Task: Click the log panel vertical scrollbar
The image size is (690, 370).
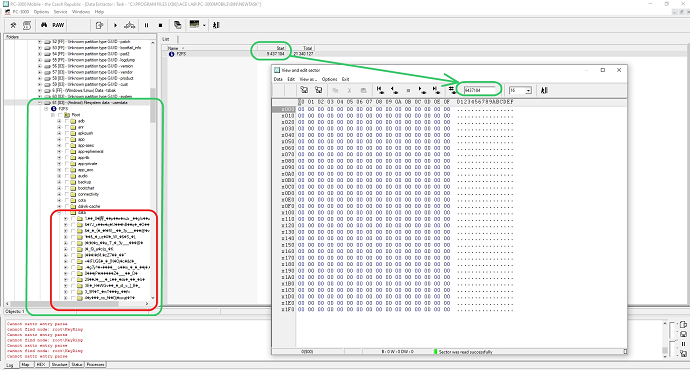Action: [x=665, y=340]
